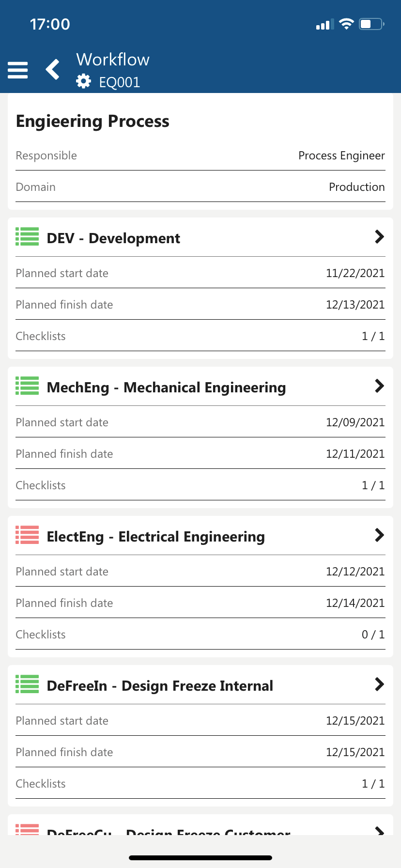The image size is (401, 868).
Task: Tap the gear icon beside EQ001
Action: tap(84, 81)
